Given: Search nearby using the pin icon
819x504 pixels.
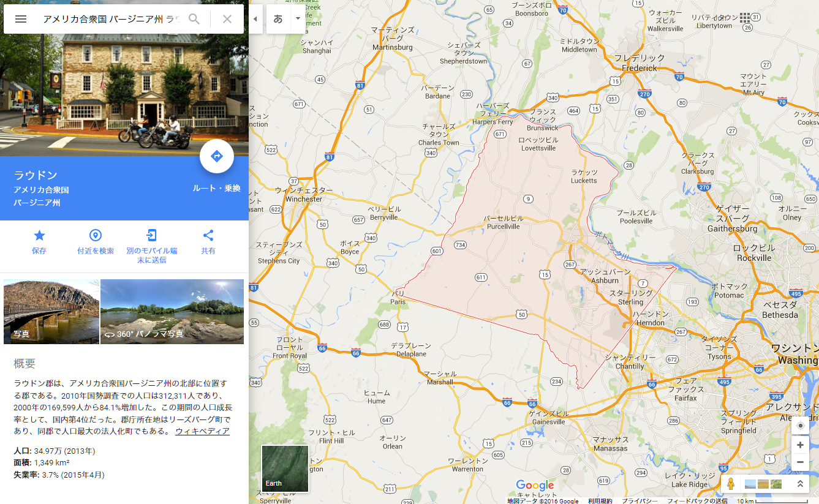Looking at the screenshot, I should tap(96, 236).
